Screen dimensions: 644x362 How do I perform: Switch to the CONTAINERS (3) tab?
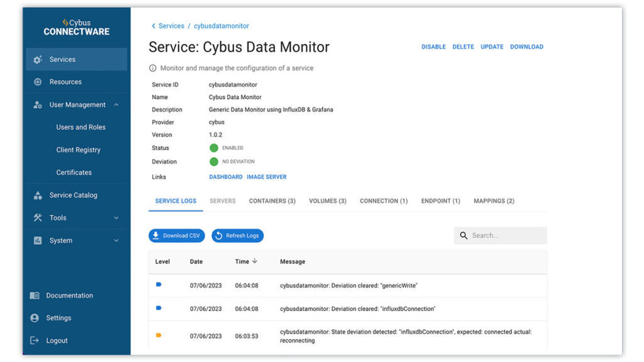pos(272,200)
